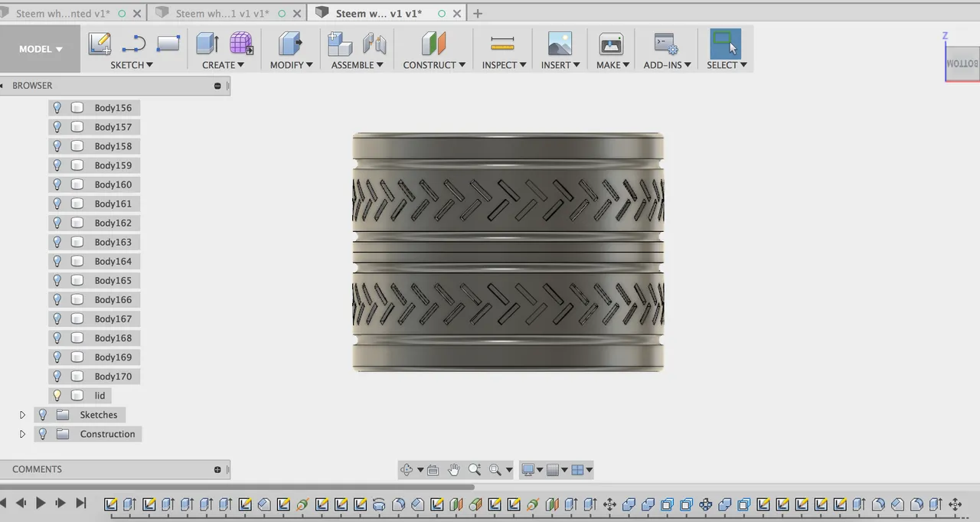
Task: Hide Body166 via its lightbulb
Action: 57,299
